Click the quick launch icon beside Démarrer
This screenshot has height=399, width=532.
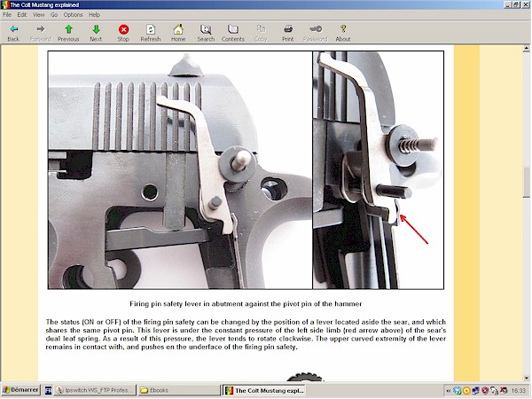[48, 390]
